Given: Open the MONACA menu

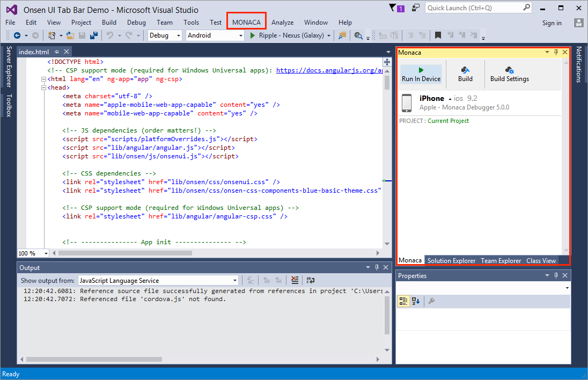Looking at the screenshot, I should click(x=246, y=23).
